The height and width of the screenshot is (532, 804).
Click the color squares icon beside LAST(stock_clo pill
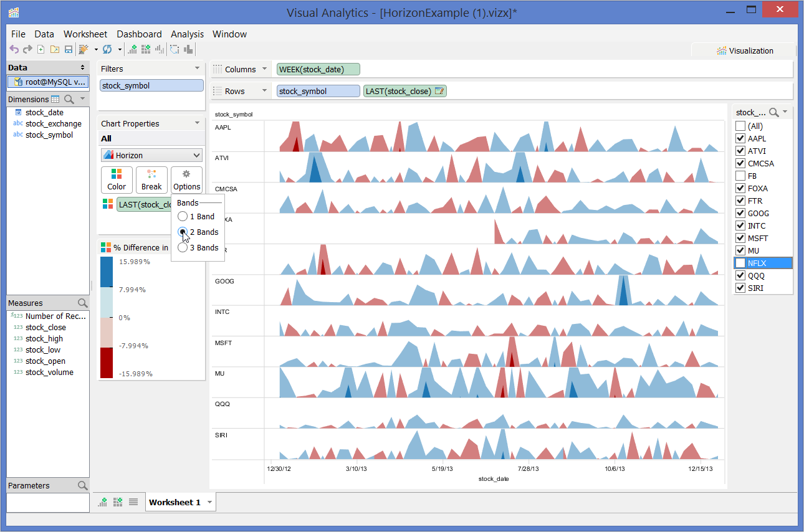tap(108, 204)
